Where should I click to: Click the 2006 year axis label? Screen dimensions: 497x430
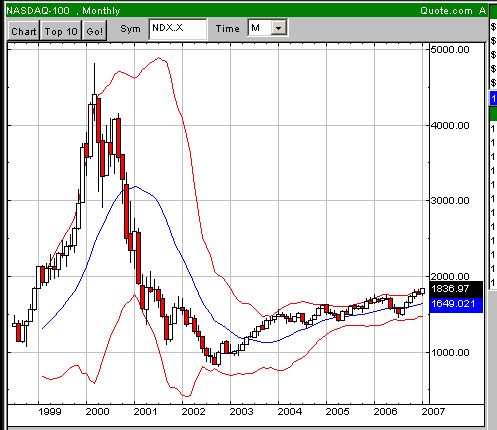[385, 412]
